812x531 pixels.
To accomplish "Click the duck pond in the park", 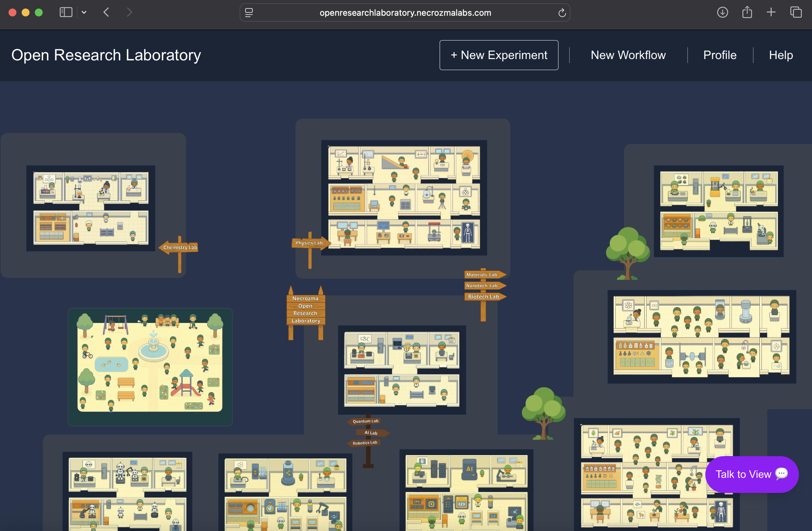I will tap(111, 364).
